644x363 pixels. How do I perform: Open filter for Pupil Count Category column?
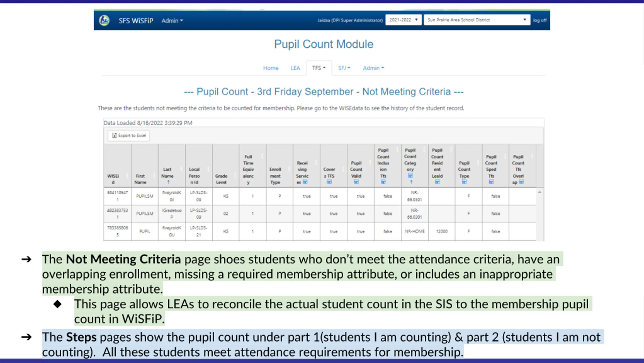(x=410, y=175)
